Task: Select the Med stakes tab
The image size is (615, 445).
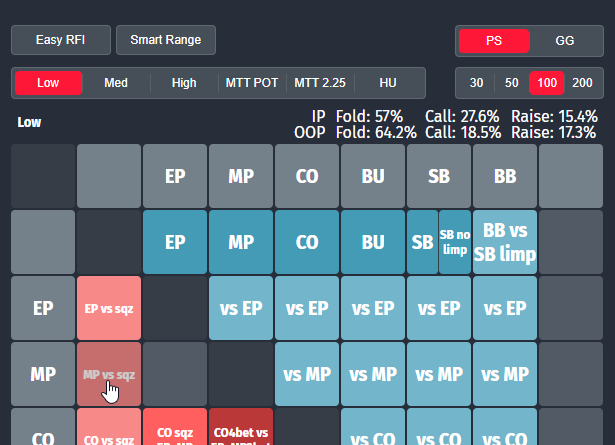Action: [x=116, y=83]
